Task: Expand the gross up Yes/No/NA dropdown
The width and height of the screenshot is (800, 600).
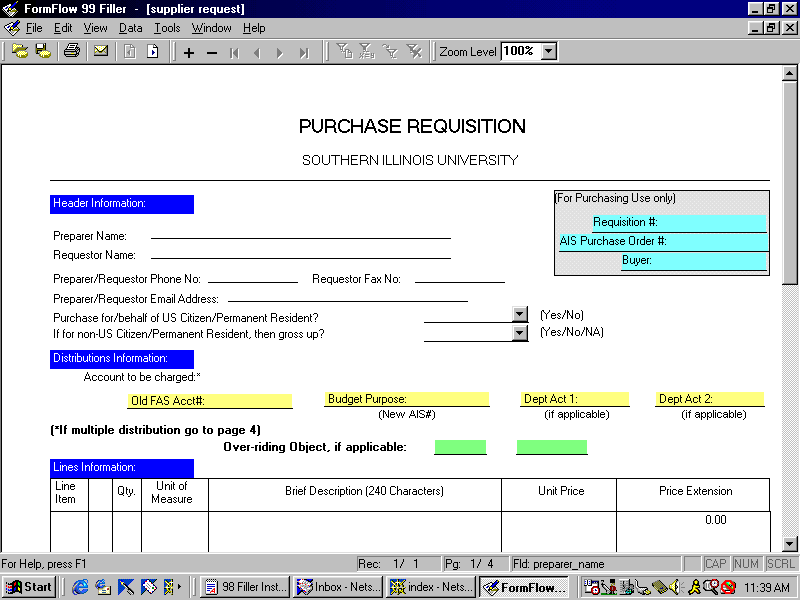Action: pos(519,333)
